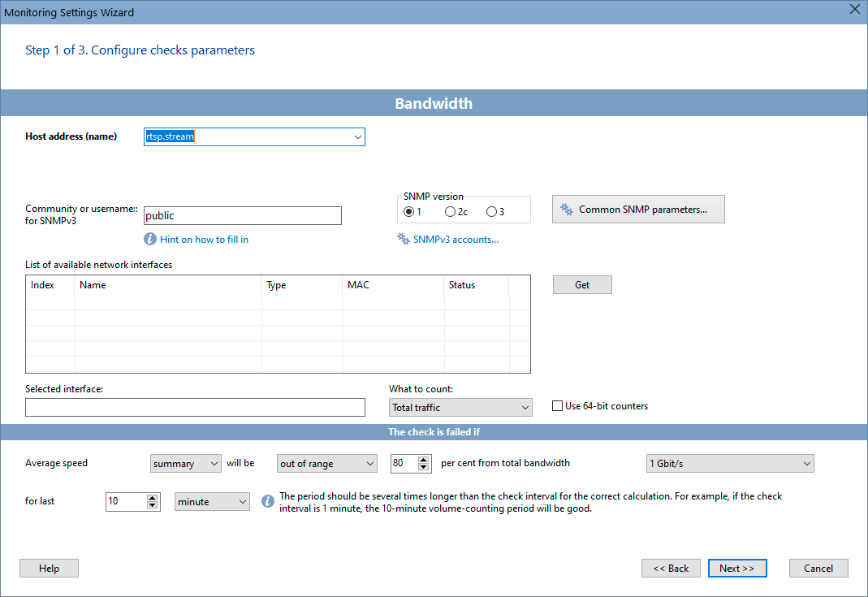
Task: Click the info icon beside the period explanation
Action: (x=267, y=501)
